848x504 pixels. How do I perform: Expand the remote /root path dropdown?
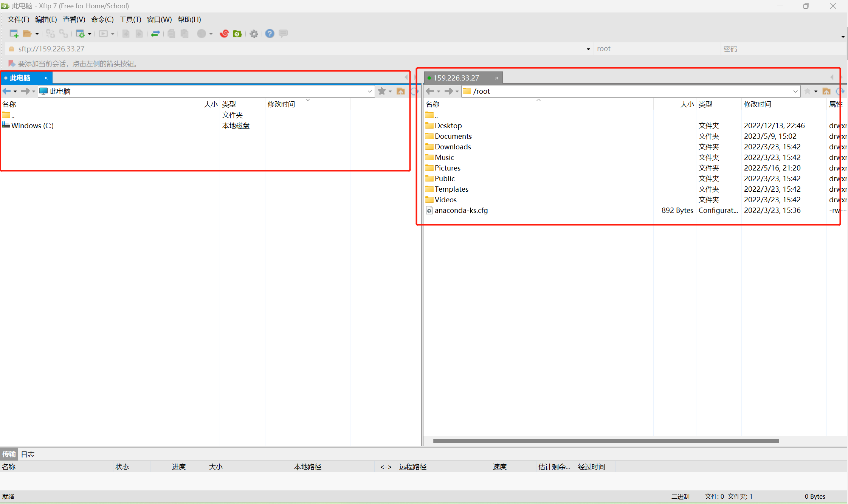(795, 91)
